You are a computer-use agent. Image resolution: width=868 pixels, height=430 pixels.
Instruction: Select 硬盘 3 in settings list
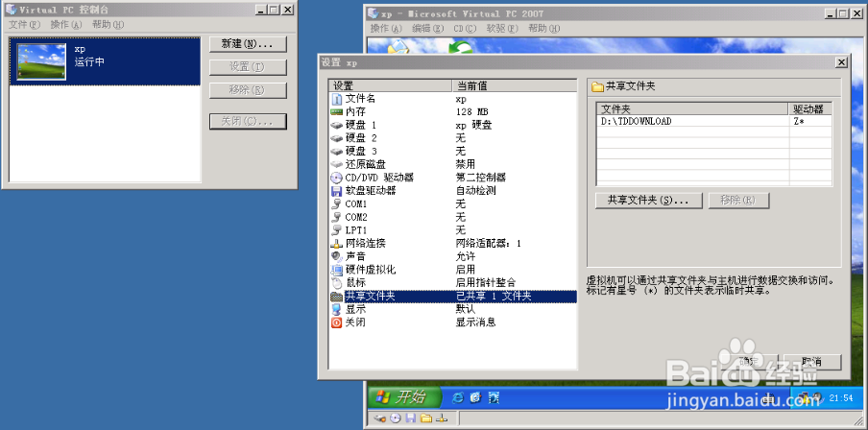[453, 151]
